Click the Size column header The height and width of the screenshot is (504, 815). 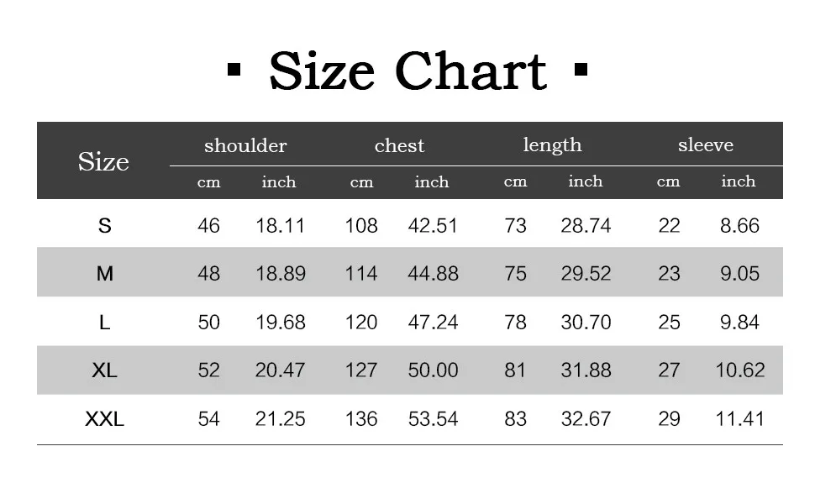[103, 161]
